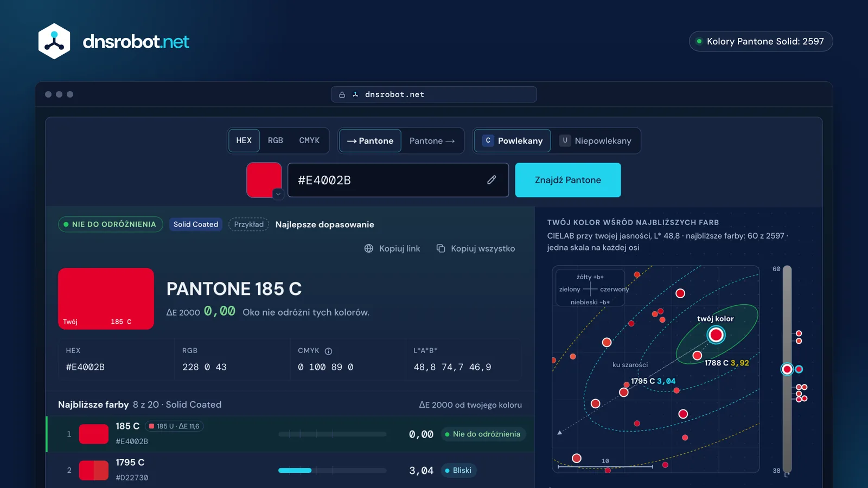Click the copy icon beside Kopiuj wszystko
This screenshot has width=868, height=488.
click(x=441, y=248)
